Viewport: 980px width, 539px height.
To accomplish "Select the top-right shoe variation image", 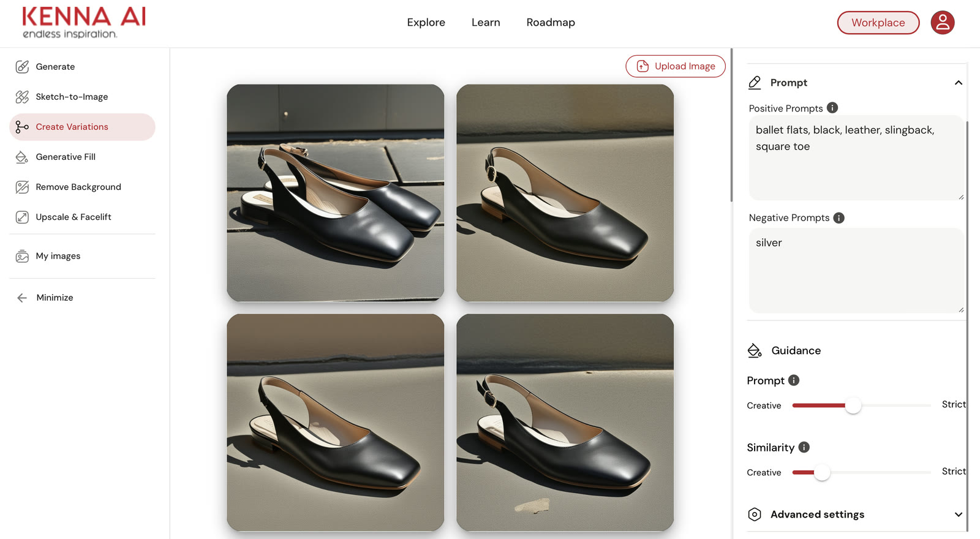I will [x=565, y=193].
